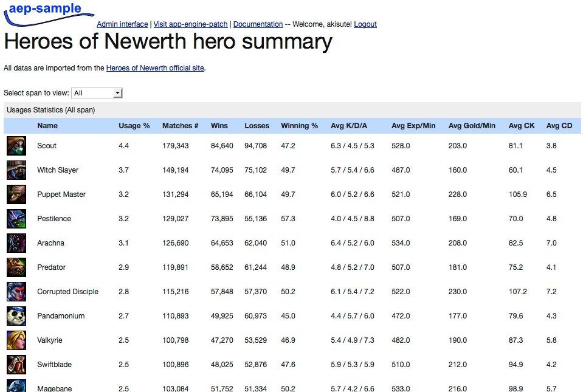Click the Matches # column header
Image resolution: width=586 pixels, height=392 pixels.
[x=180, y=126]
